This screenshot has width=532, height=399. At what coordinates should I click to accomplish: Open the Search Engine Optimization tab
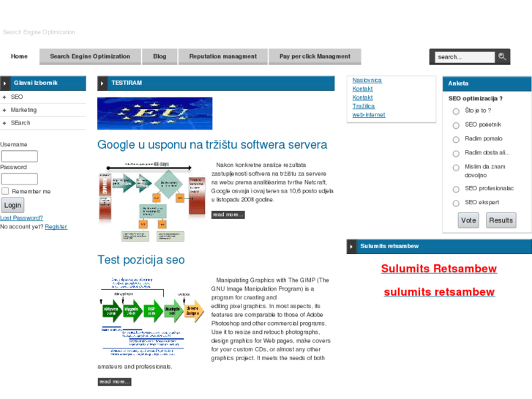pyautogui.click(x=90, y=56)
